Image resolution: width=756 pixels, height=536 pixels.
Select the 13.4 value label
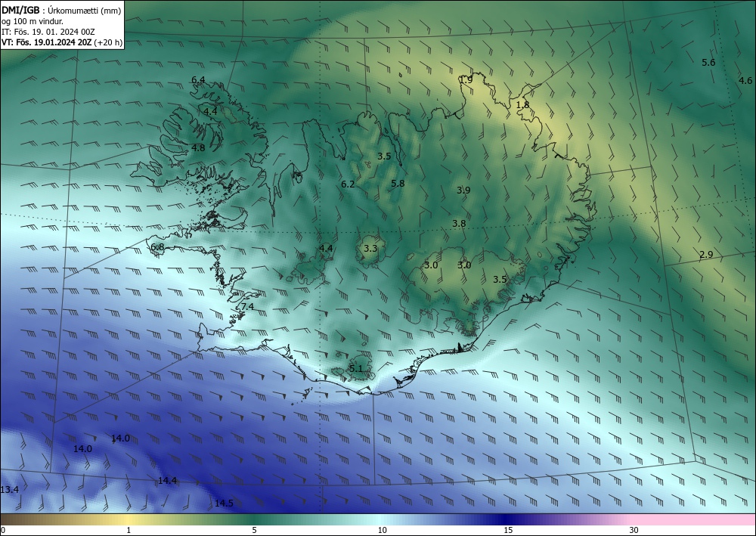[9, 490]
